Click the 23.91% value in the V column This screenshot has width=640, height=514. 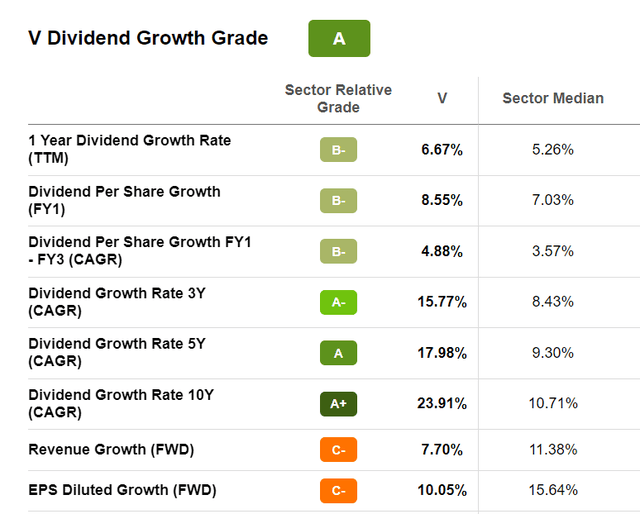pyautogui.click(x=442, y=404)
